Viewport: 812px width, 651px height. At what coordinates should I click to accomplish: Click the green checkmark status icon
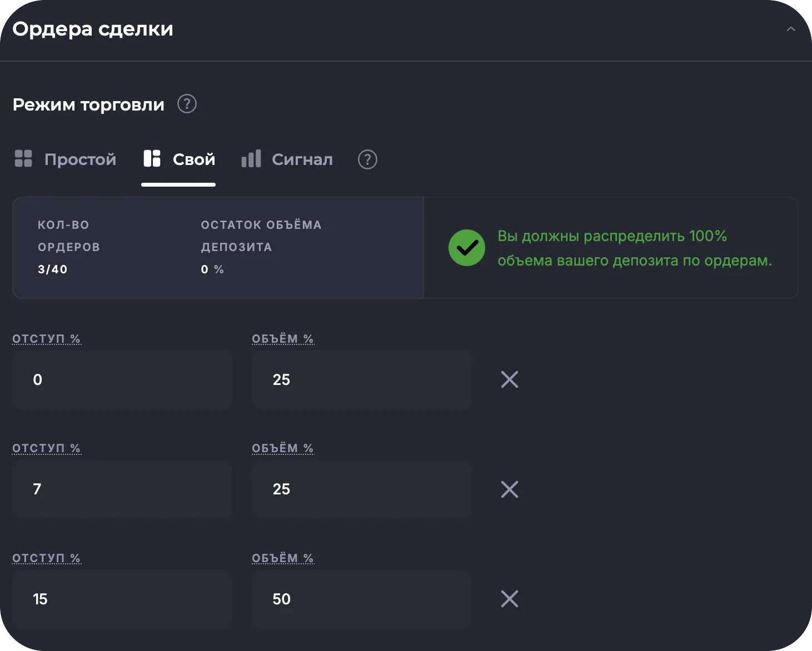[x=467, y=248]
